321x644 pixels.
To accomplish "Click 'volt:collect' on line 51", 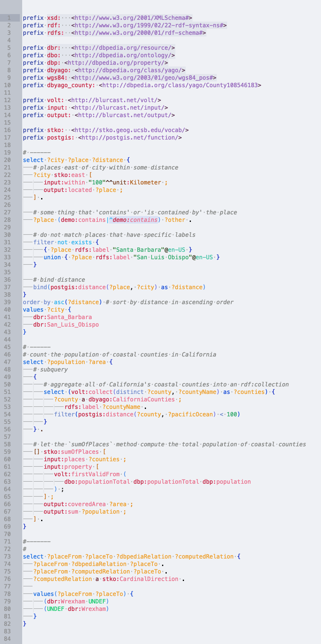I will click(92, 392).
